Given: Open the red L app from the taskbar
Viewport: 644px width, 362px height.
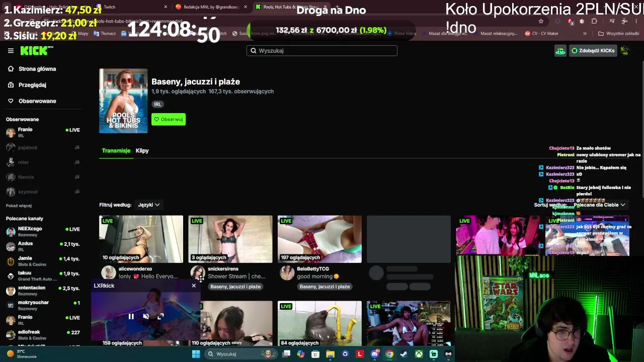Looking at the screenshot, I should click(360, 354).
